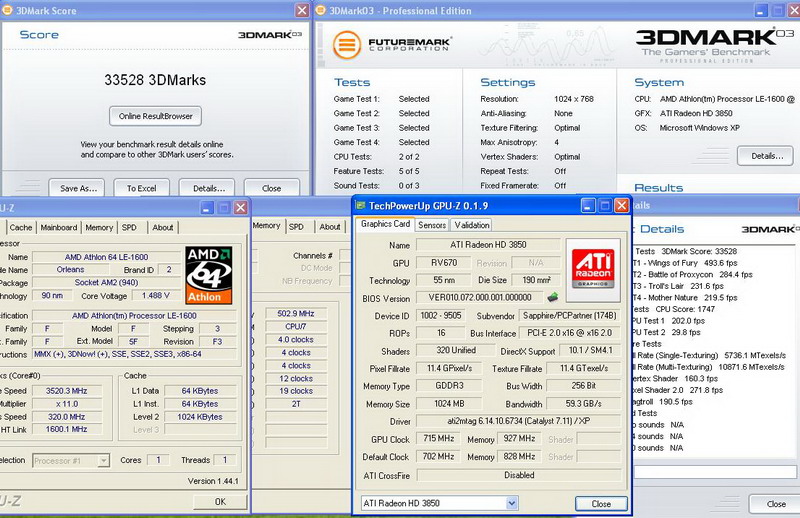Click the ATI CrossFire Disabled field
Screen dimensions: 800x518
[x=519, y=475]
